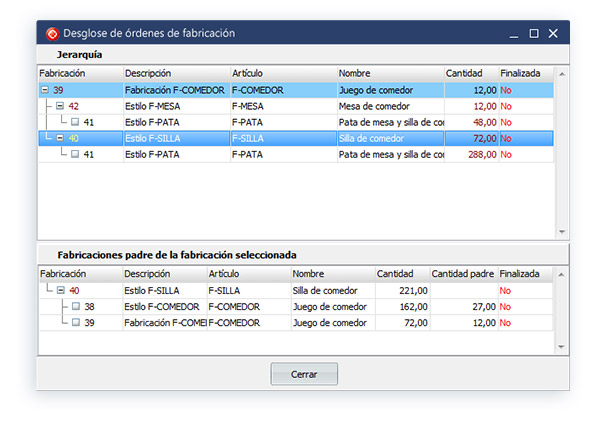Image resolution: width=600 pixels, height=427 pixels.
Task: Maximize the Desglose de órdenes window
Action: pos(533,33)
